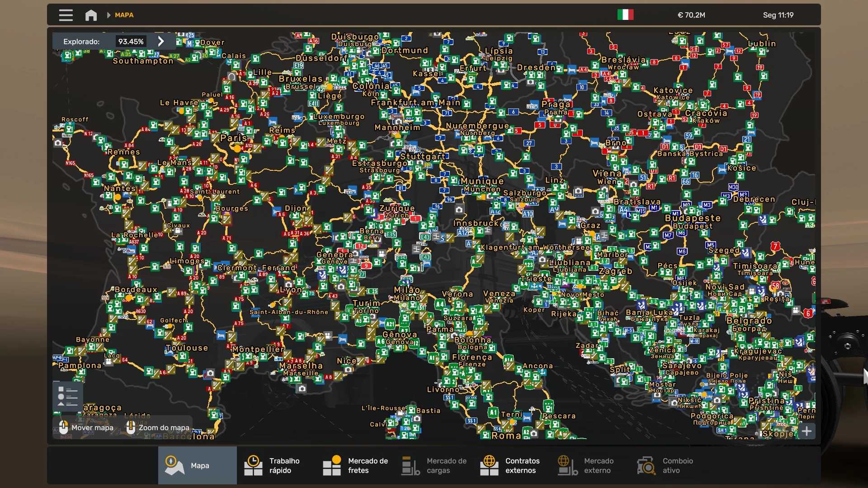
Task: Click the home icon in top bar
Action: pos(91,15)
